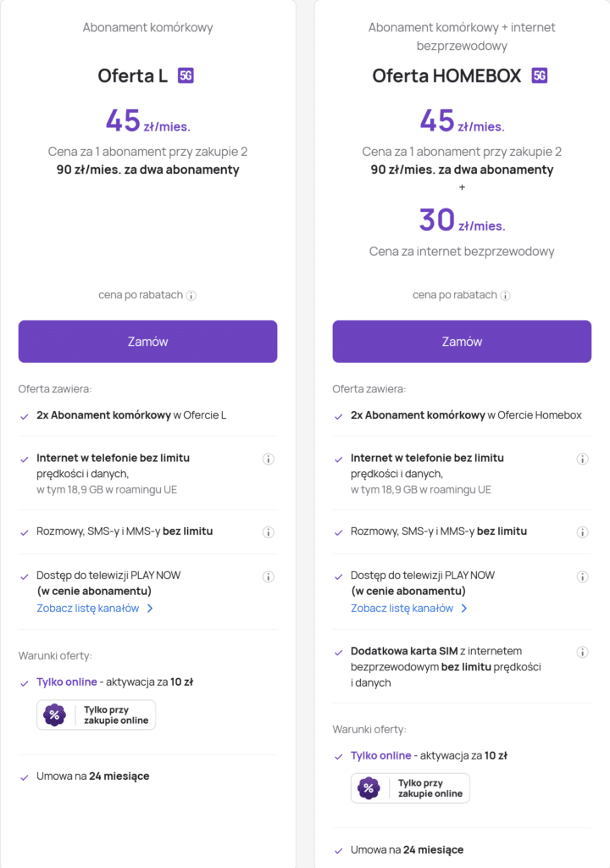Viewport: 610px width, 868px height.
Task: Open info about Oferta L calls, SMS, MMS
Action: click(x=269, y=532)
